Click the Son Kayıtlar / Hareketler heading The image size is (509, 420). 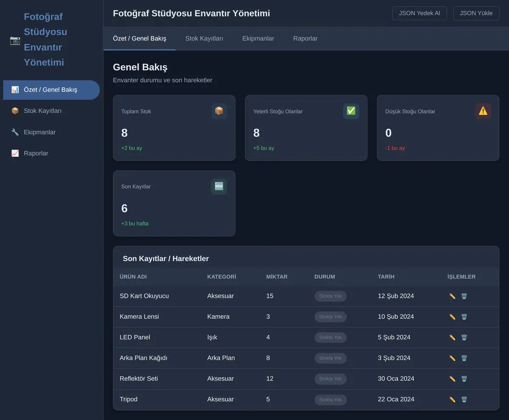166,259
